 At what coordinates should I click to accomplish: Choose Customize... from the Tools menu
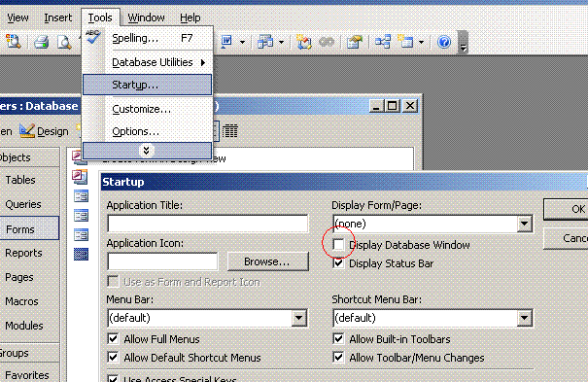click(148, 109)
